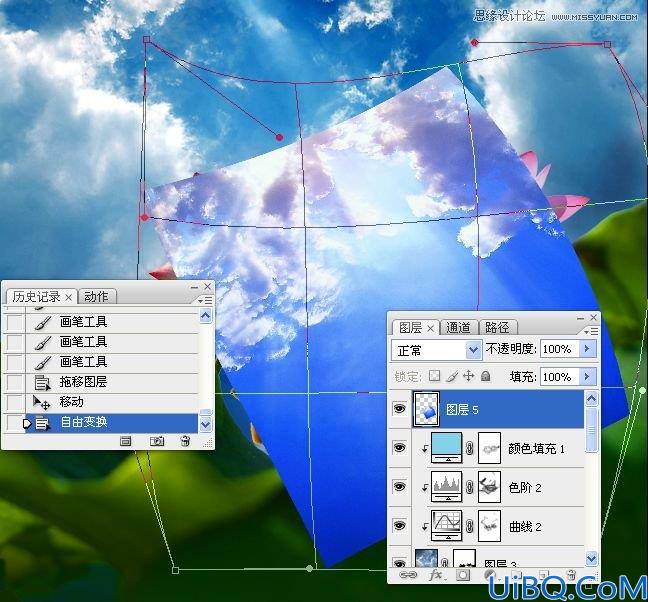648x602 pixels.
Task: Click the new adjustment layer icon
Action: click(489, 575)
